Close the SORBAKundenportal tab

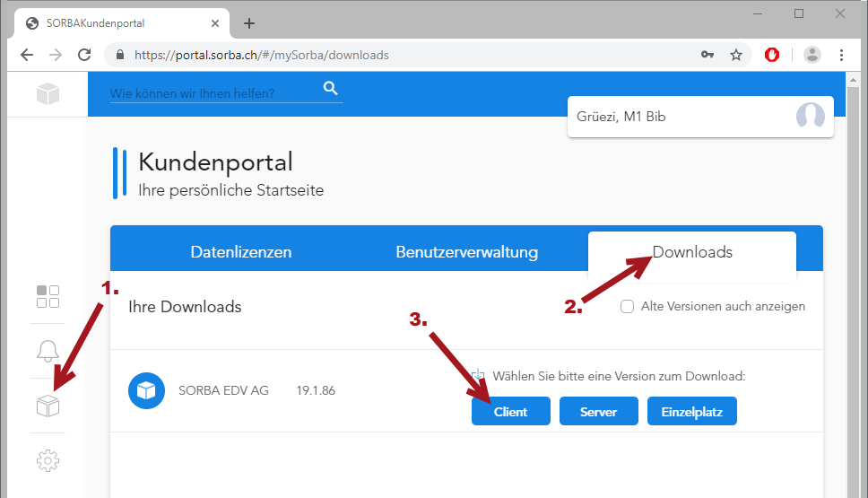(x=215, y=23)
